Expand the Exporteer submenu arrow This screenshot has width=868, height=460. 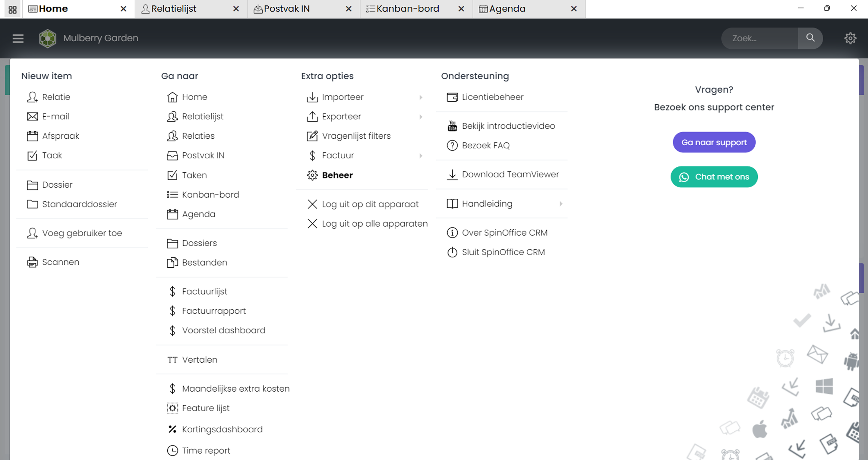(x=421, y=117)
